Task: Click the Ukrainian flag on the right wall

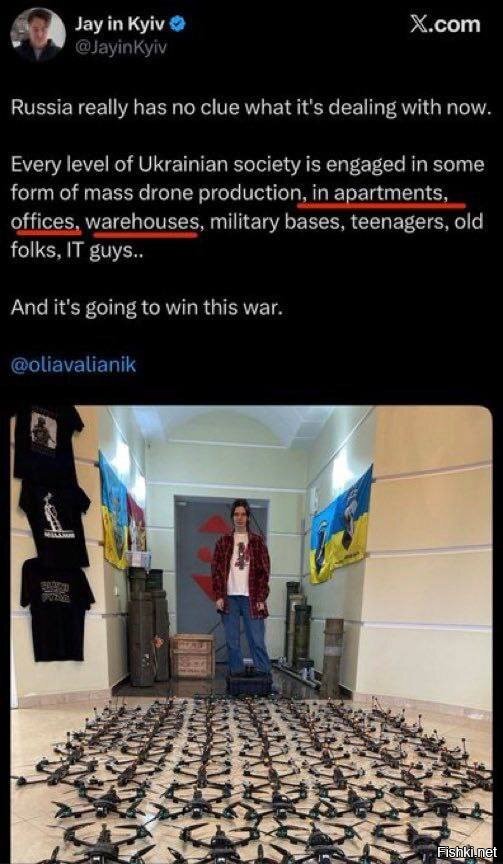Action: (340, 525)
